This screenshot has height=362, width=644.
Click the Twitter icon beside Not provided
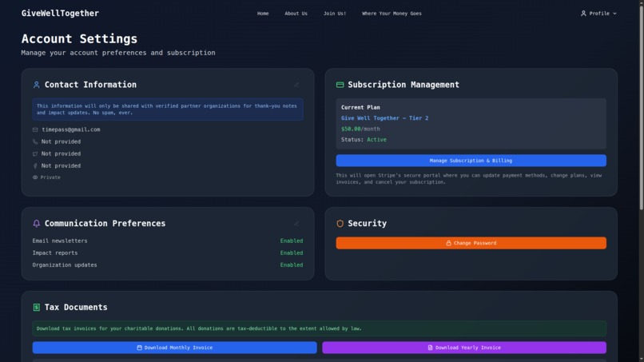click(35, 153)
